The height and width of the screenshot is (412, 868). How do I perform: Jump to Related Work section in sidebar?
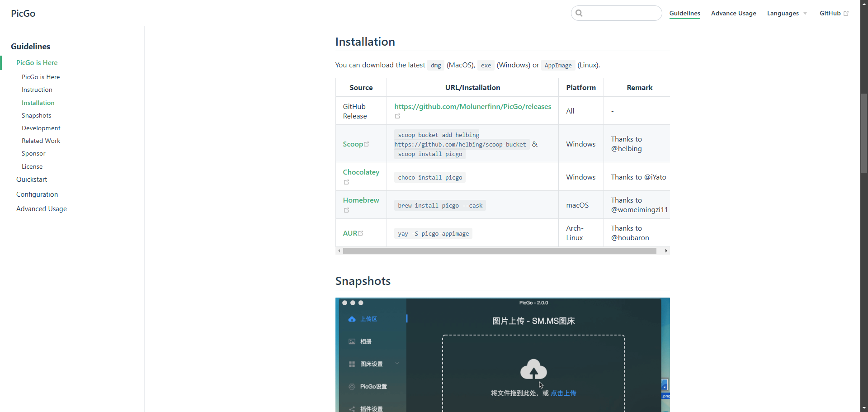[x=41, y=141]
